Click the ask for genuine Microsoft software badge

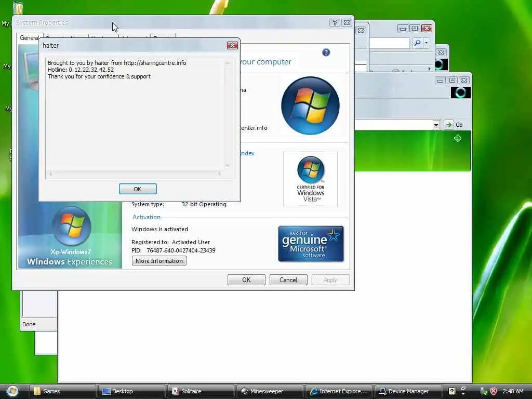[x=311, y=244]
